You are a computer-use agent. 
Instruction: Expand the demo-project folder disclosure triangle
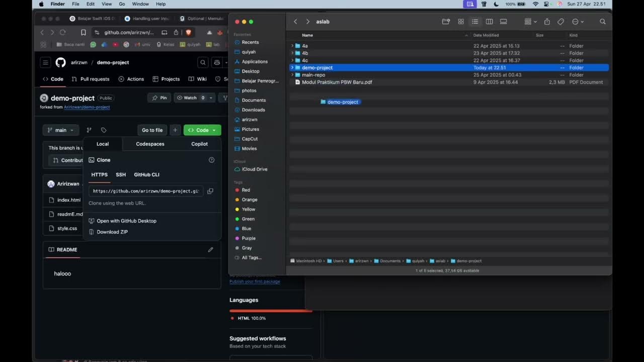292,67
